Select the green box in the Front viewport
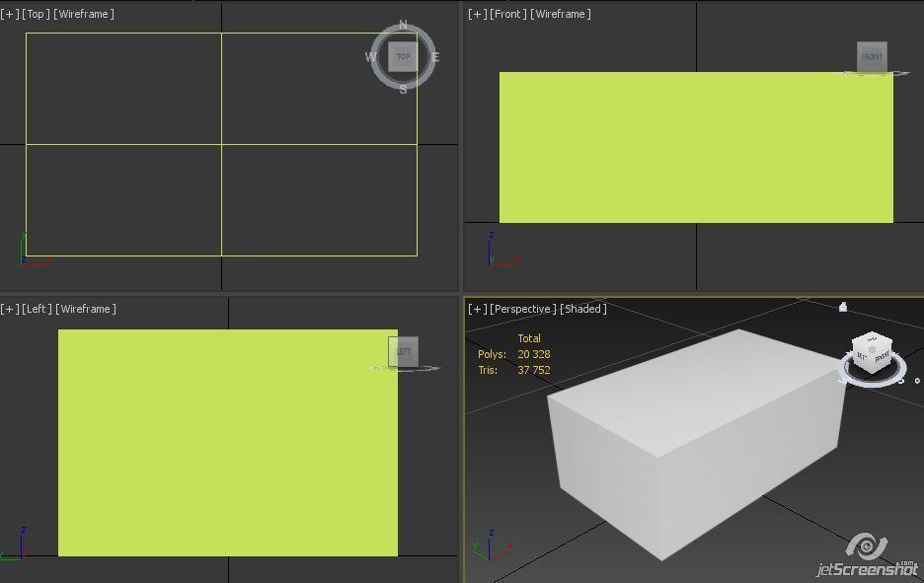Screen dimensions: 924x583 696,147
